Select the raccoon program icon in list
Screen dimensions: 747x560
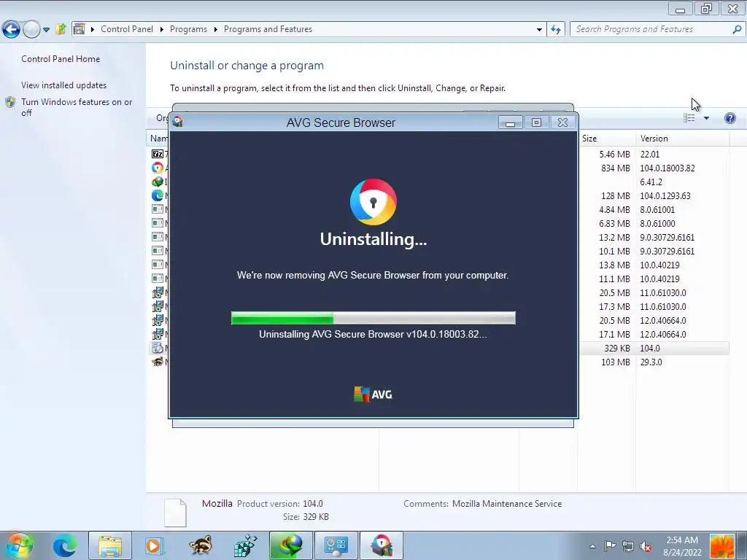click(x=158, y=362)
